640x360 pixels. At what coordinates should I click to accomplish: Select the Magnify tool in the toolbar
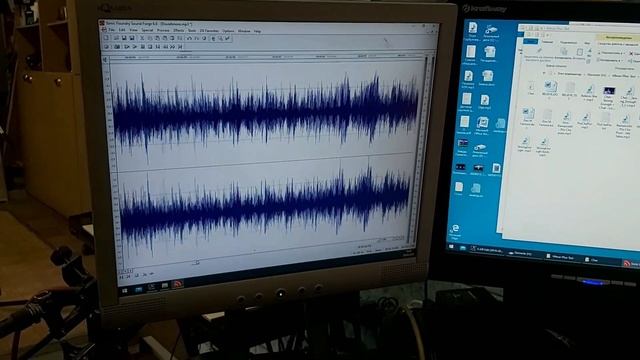click(x=220, y=38)
